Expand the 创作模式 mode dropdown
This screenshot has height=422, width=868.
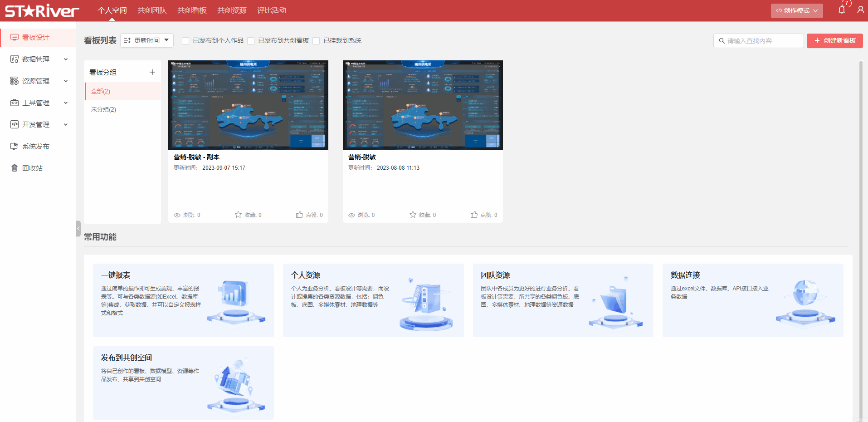point(796,10)
